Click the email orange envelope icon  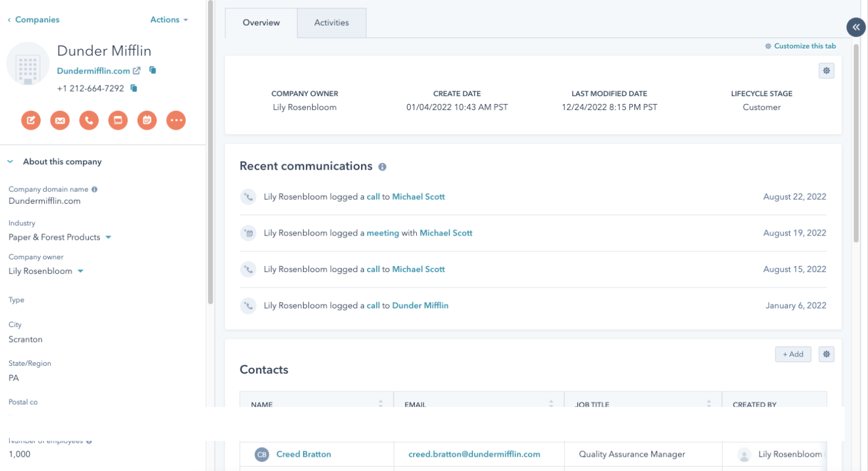pos(60,120)
